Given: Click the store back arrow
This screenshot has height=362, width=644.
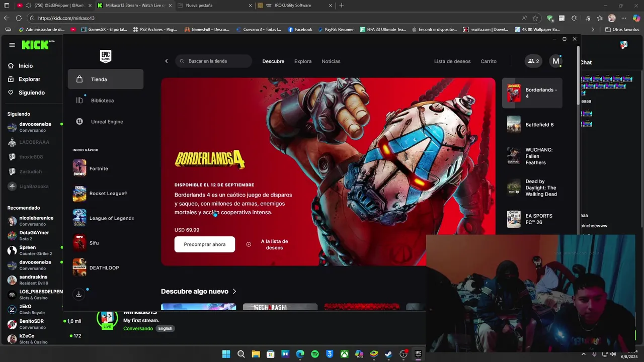Looking at the screenshot, I should [x=167, y=61].
